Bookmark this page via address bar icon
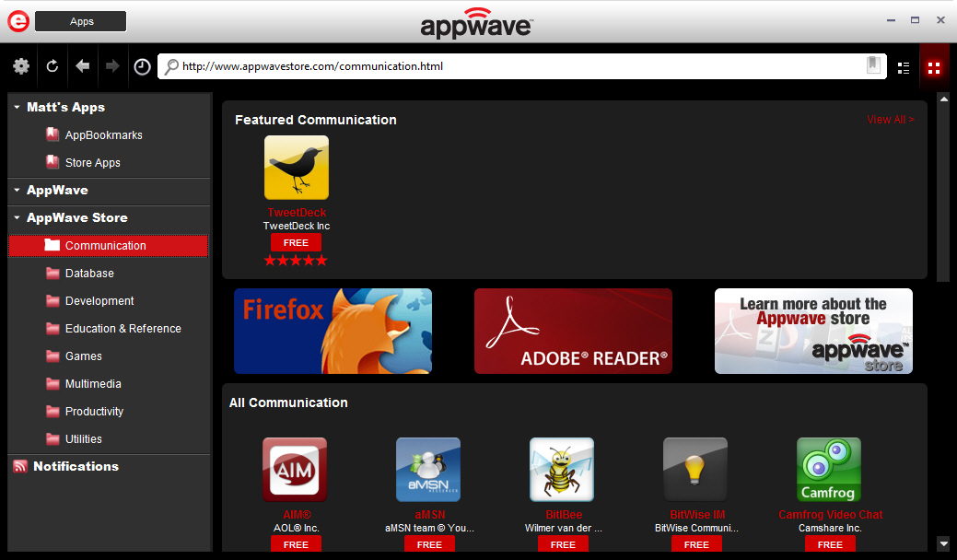Image resolution: width=957 pixels, height=560 pixels. [873, 64]
